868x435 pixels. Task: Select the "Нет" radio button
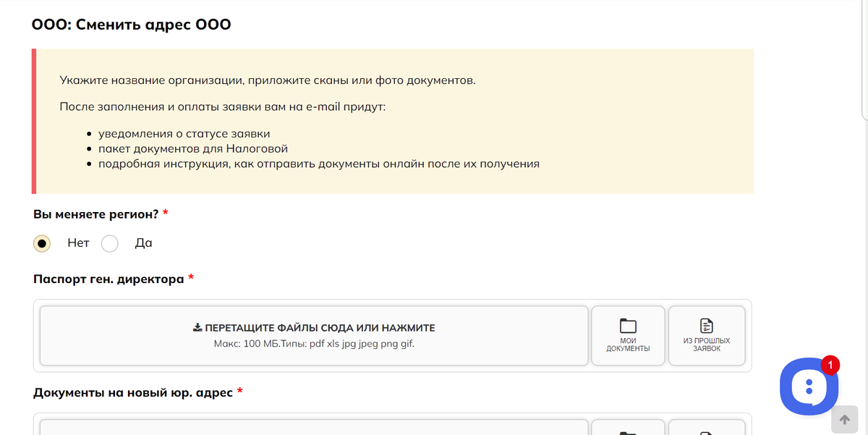point(43,243)
